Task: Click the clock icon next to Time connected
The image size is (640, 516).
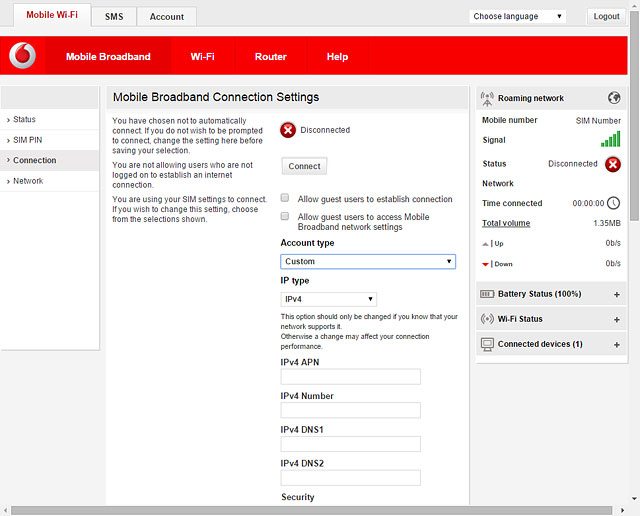Action: [x=614, y=203]
